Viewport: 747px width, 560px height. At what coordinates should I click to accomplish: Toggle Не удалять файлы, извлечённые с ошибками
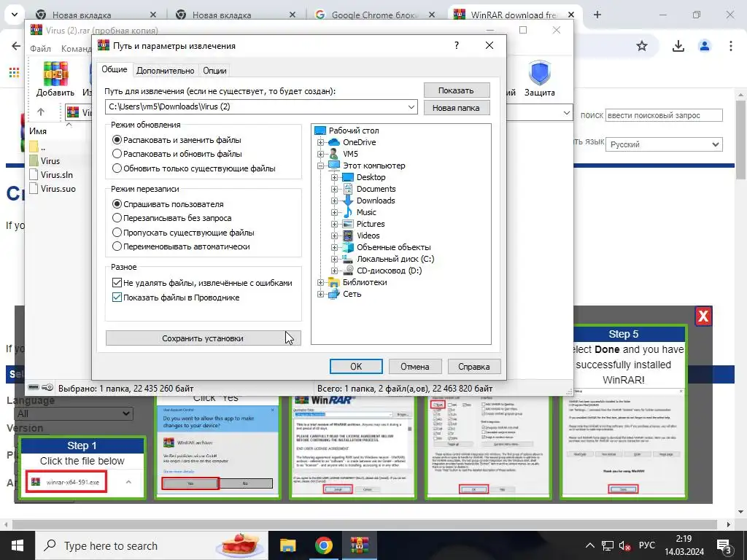[x=203, y=283]
